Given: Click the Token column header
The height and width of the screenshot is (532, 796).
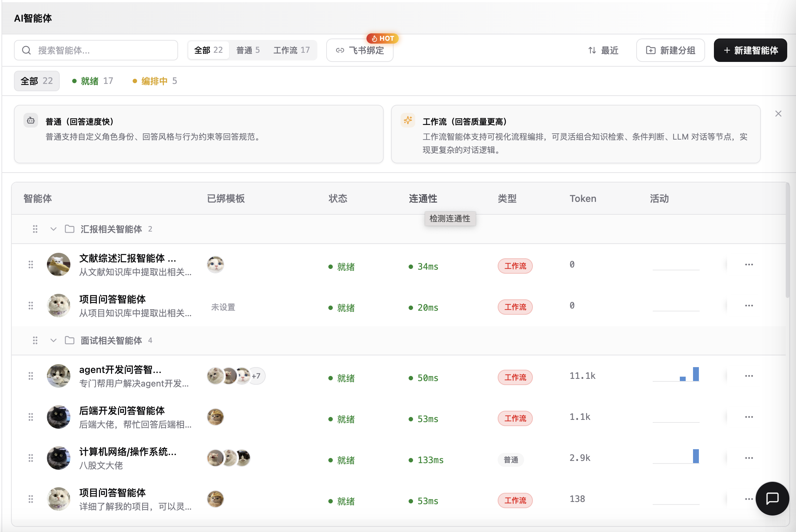Looking at the screenshot, I should point(583,199).
